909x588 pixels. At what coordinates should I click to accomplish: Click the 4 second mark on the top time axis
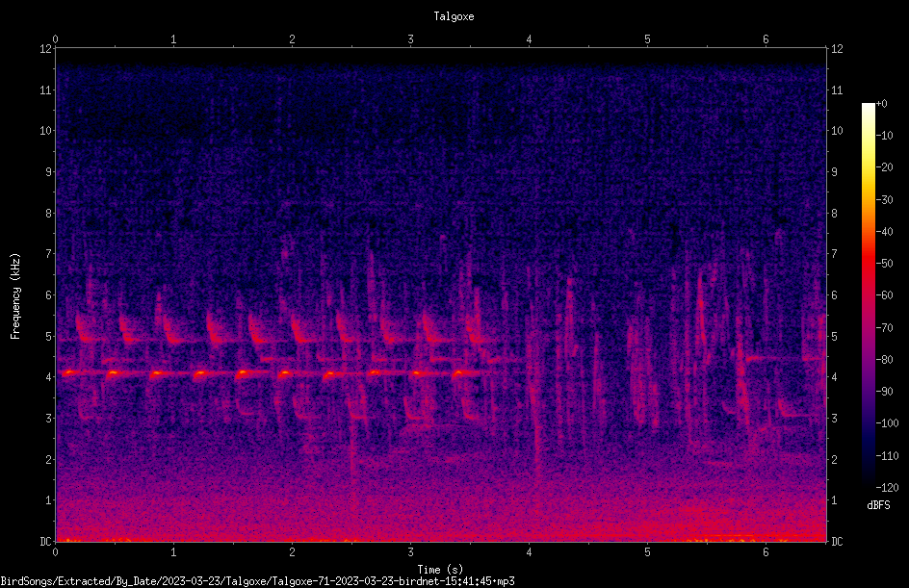(530, 39)
